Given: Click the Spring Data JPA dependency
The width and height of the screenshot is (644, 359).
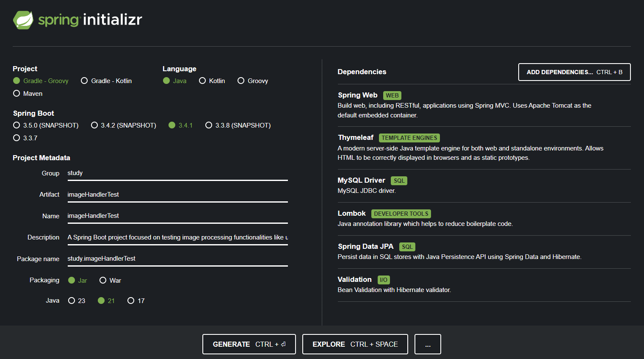Looking at the screenshot, I should 484,252.
